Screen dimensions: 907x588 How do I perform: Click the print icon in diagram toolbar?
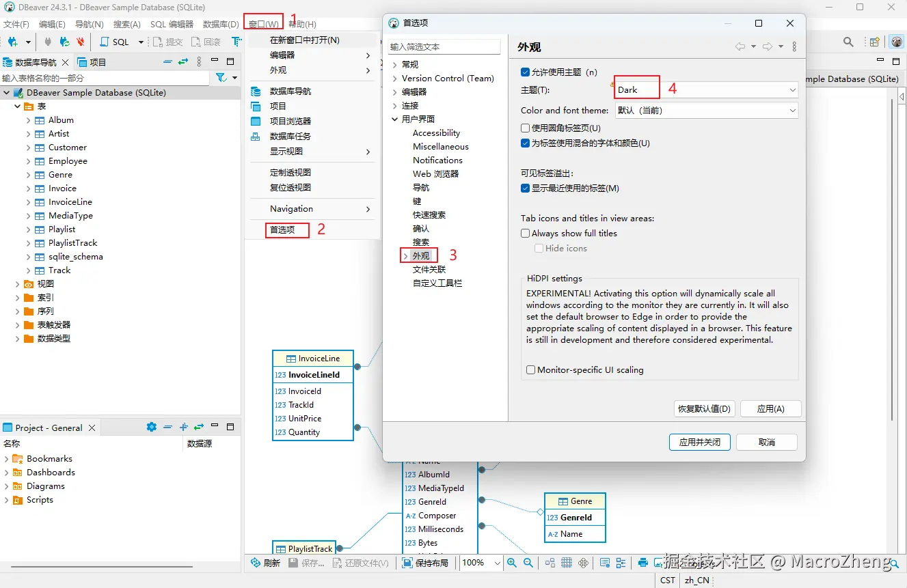pos(643,563)
